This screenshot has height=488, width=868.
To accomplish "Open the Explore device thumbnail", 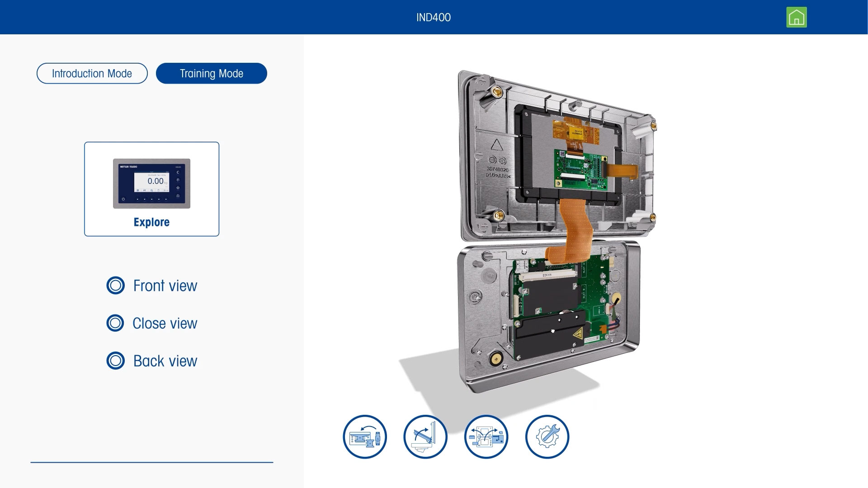I will coord(151,189).
